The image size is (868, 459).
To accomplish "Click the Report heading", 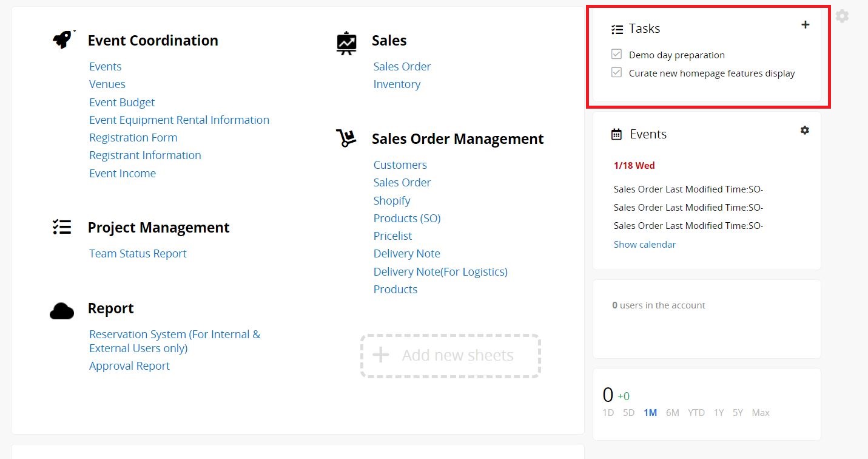I will [110, 308].
